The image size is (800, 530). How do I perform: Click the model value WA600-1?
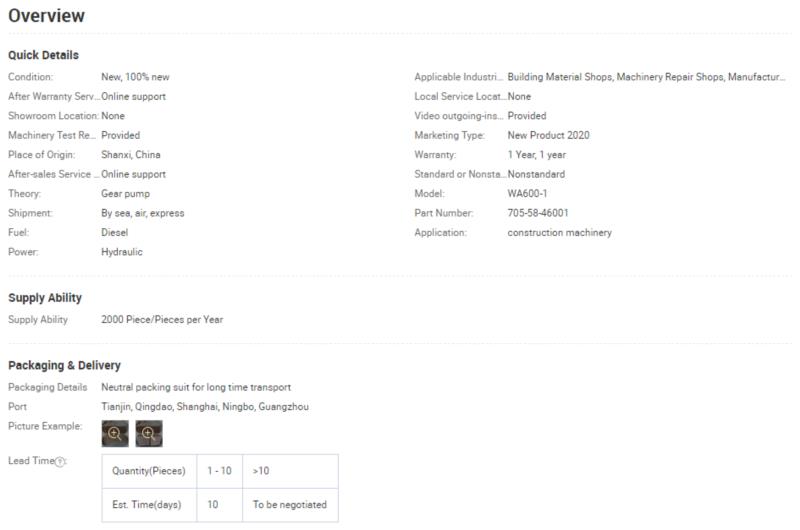coord(527,193)
